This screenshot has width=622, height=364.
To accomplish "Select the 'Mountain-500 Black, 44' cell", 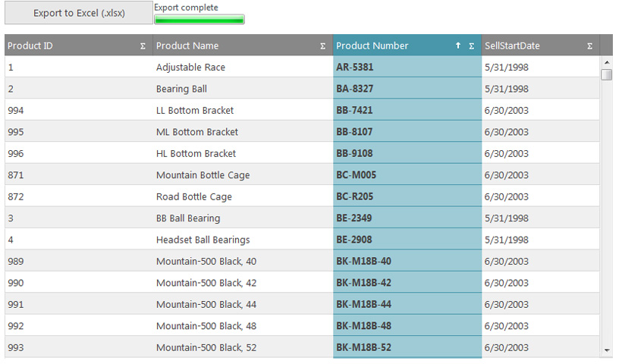I will pos(243,304).
